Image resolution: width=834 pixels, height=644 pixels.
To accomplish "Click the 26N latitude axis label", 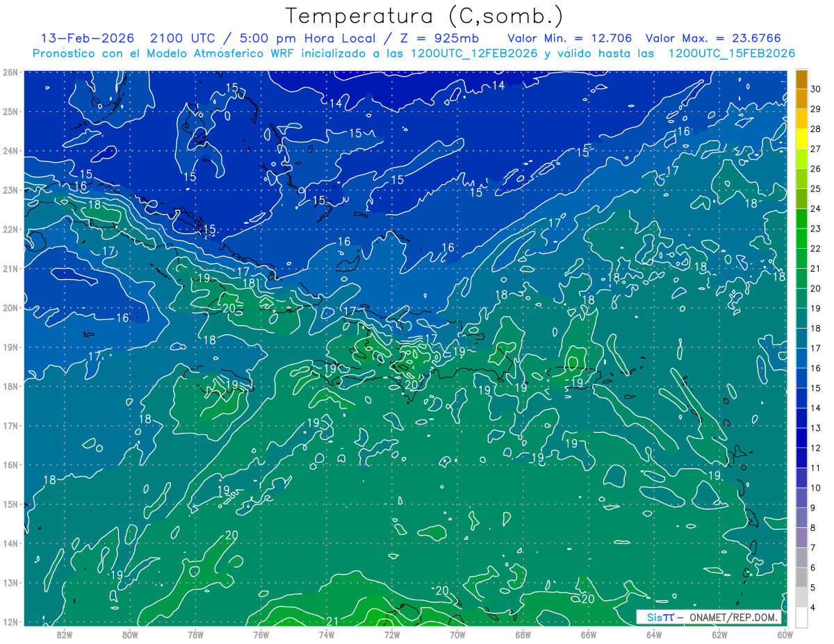I will coord(10,72).
